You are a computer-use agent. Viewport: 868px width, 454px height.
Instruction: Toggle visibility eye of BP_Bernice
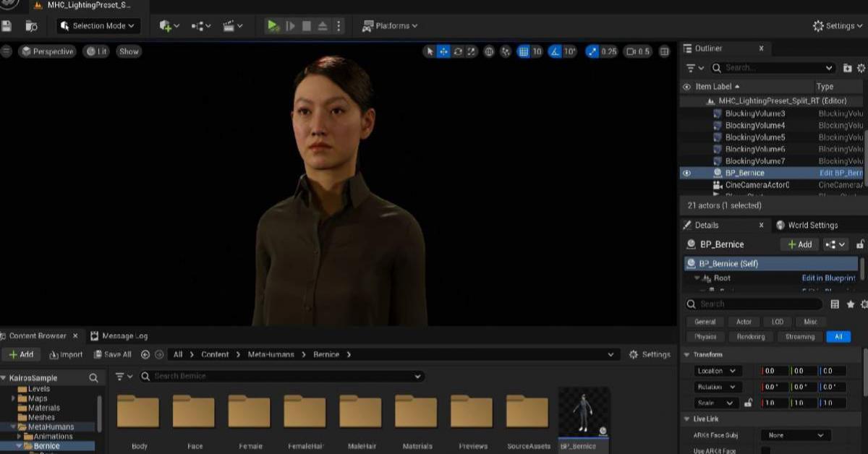(x=687, y=173)
